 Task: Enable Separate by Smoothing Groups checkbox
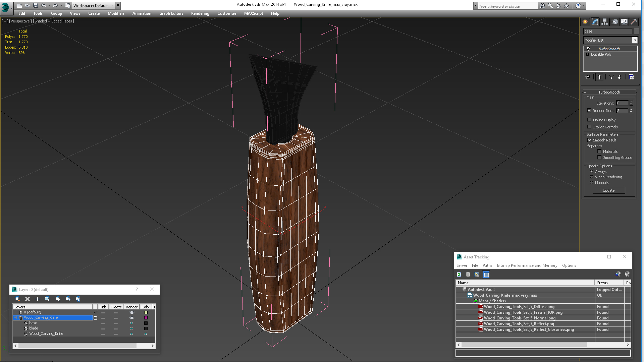[599, 158]
